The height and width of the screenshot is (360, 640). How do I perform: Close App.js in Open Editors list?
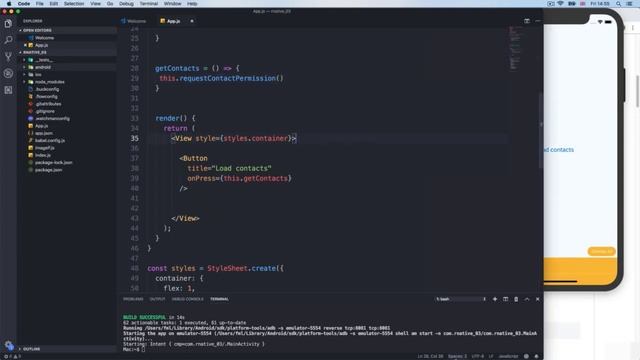click(25, 45)
